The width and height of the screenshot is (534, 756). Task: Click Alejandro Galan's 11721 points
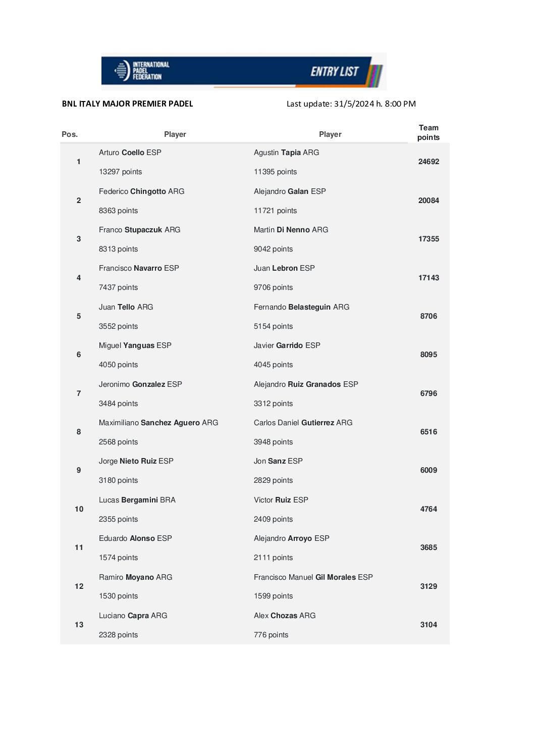click(x=275, y=211)
